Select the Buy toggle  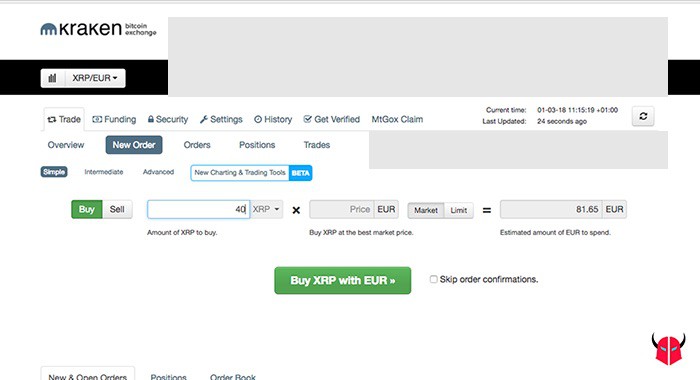pos(87,209)
